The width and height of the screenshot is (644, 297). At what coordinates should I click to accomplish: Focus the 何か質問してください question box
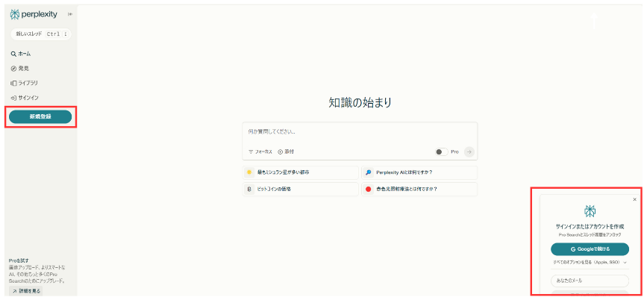[360, 133]
